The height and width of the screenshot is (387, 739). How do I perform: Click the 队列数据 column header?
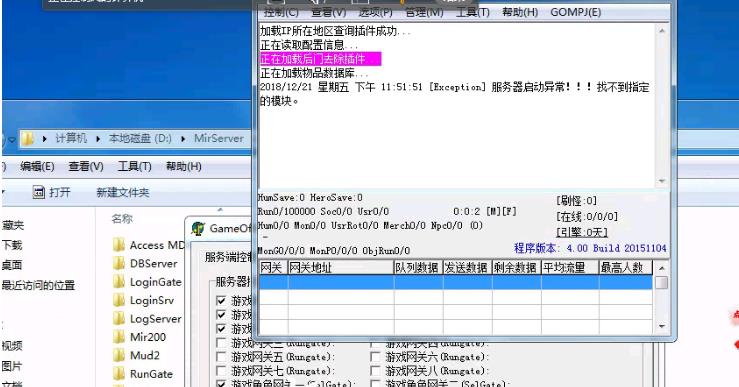418,268
